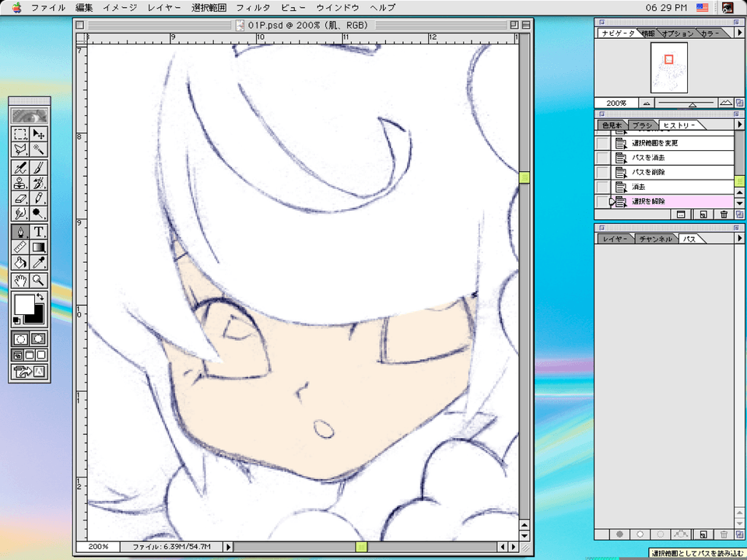Set history brush source beside 消去 state
This screenshot has width=747, height=560.
[x=601, y=186]
